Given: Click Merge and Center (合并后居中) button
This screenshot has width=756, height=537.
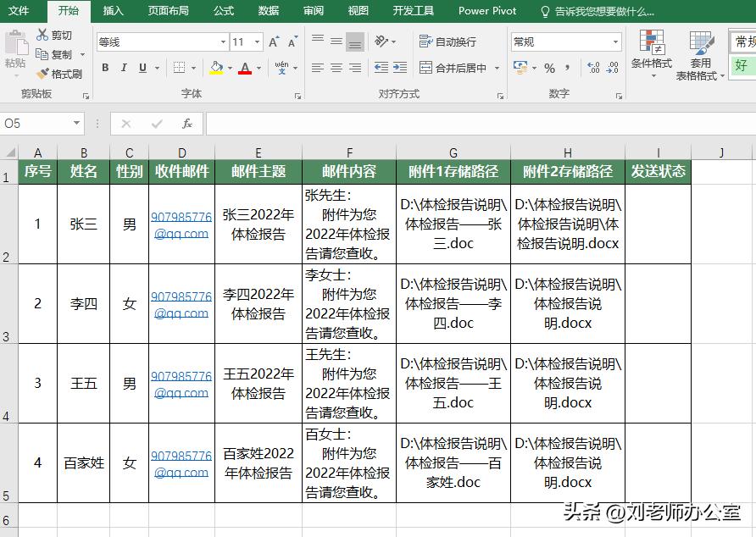Looking at the screenshot, I should pos(453,68).
